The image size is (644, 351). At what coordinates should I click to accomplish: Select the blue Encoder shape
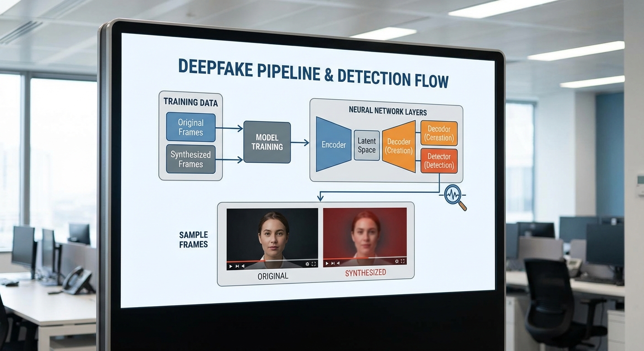333,144
